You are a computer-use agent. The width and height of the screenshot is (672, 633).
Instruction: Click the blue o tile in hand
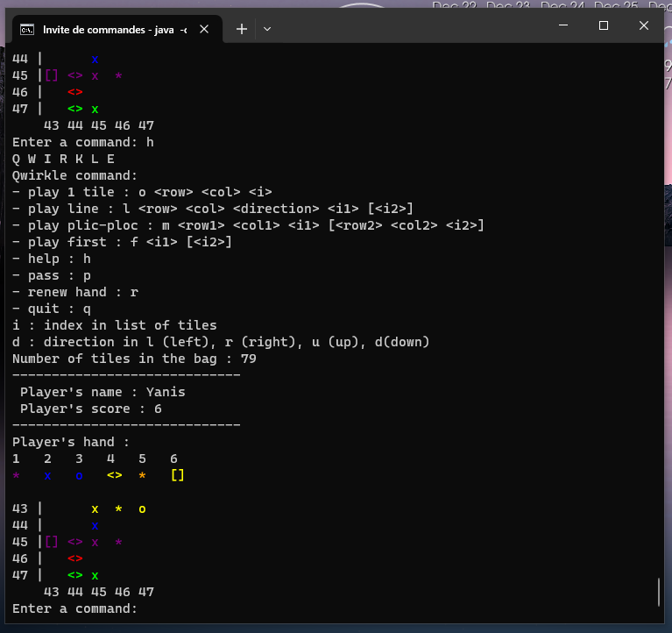(79, 475)
